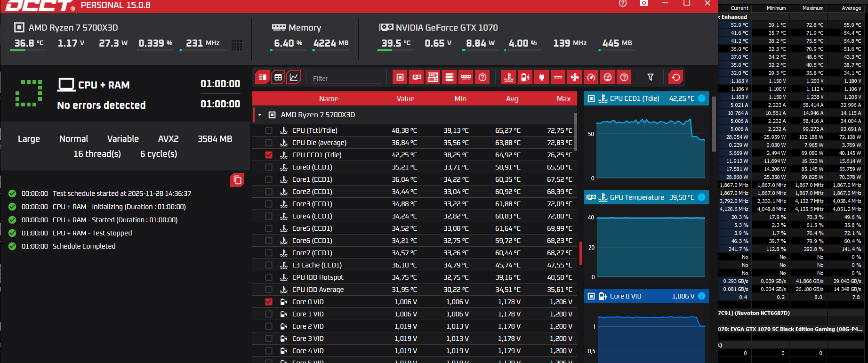Check the Core 1 VID checkbox
Screen dimensions: 868x363
269,314
